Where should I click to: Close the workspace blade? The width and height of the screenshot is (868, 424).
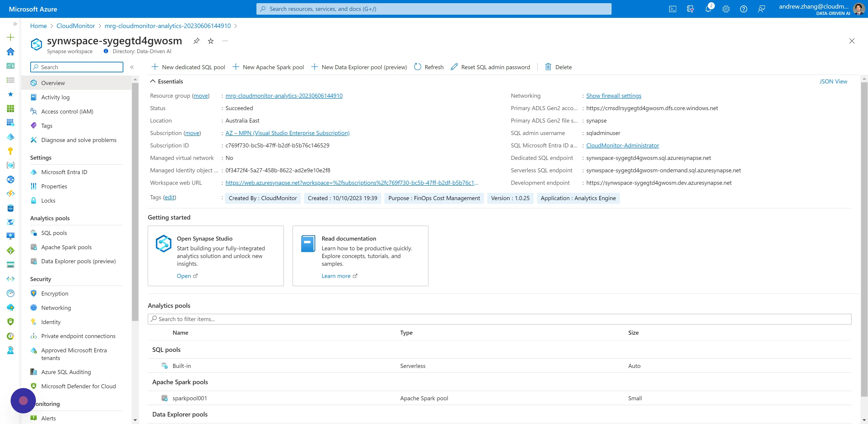pyautogui.click(x=852, y=41)
